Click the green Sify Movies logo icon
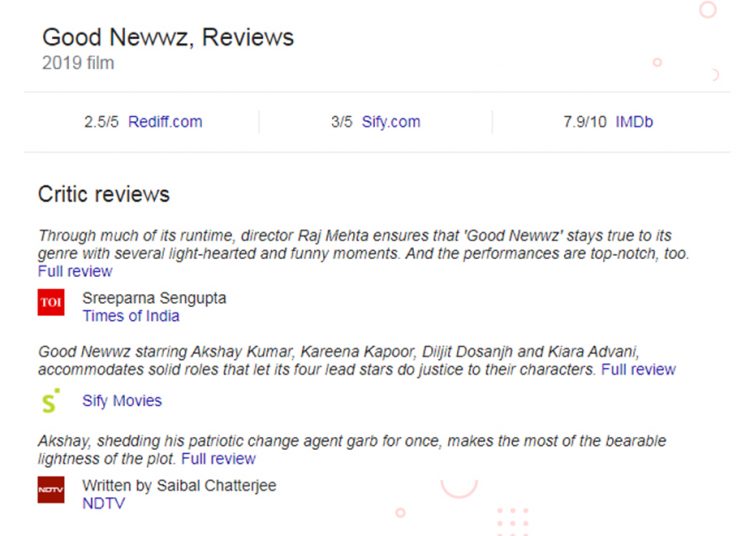 (x=51, y=402)
